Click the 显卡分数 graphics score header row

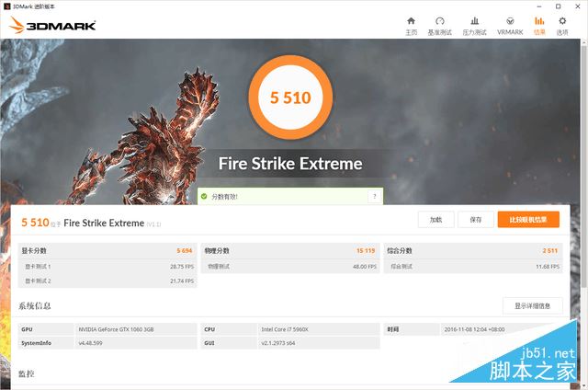point(107,251)
